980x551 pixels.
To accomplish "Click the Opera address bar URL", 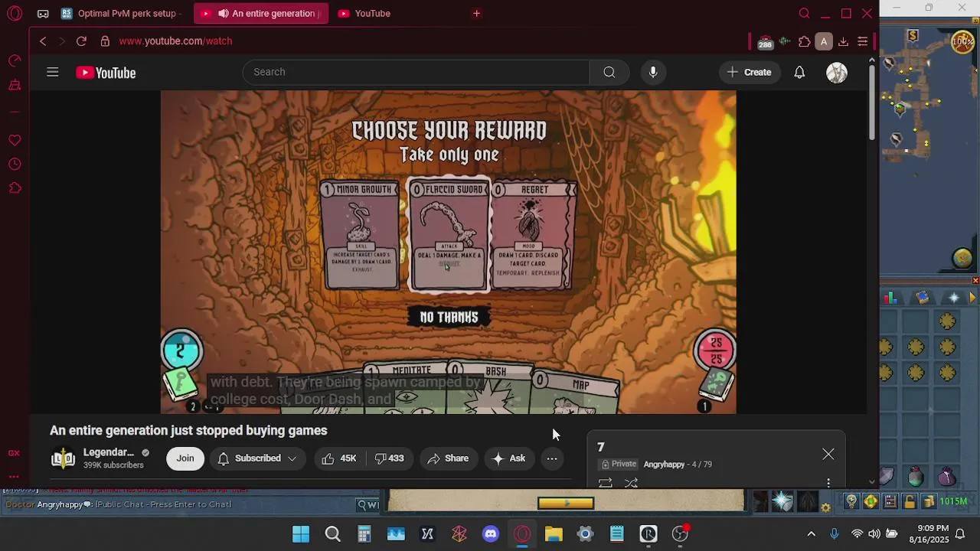I will pyautogui.click(x=175, y=41).
